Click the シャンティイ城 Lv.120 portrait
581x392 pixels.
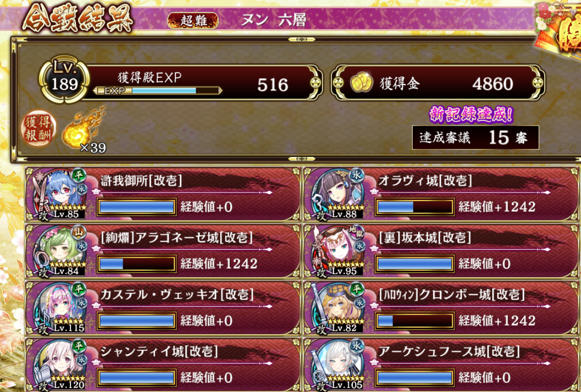(59, 365)
